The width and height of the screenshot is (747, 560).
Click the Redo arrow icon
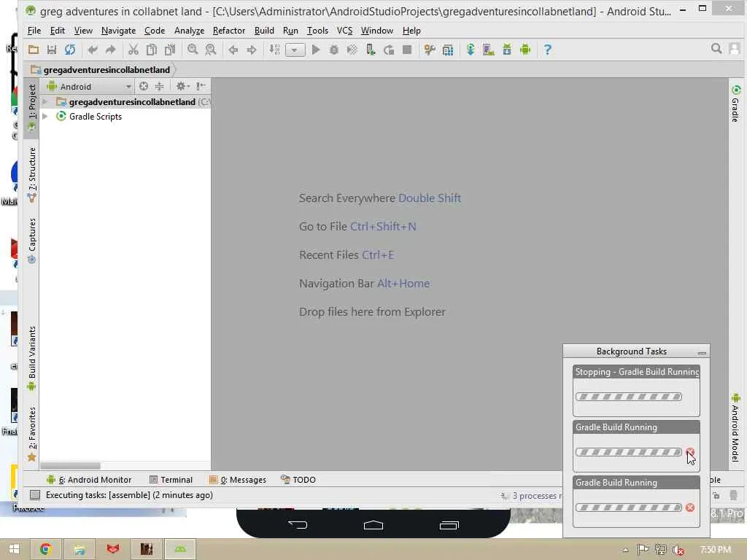(x=111, y=50)
